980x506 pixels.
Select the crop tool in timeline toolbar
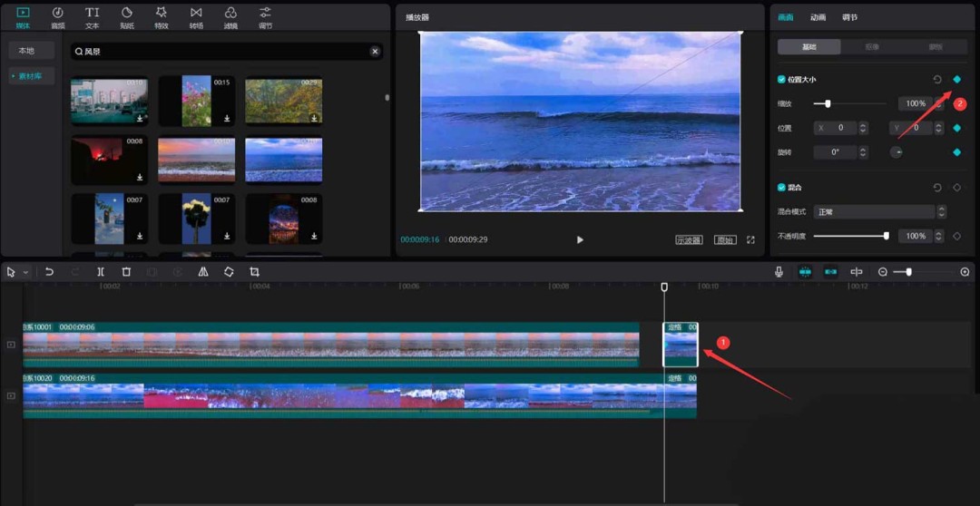tap(254, 272)
